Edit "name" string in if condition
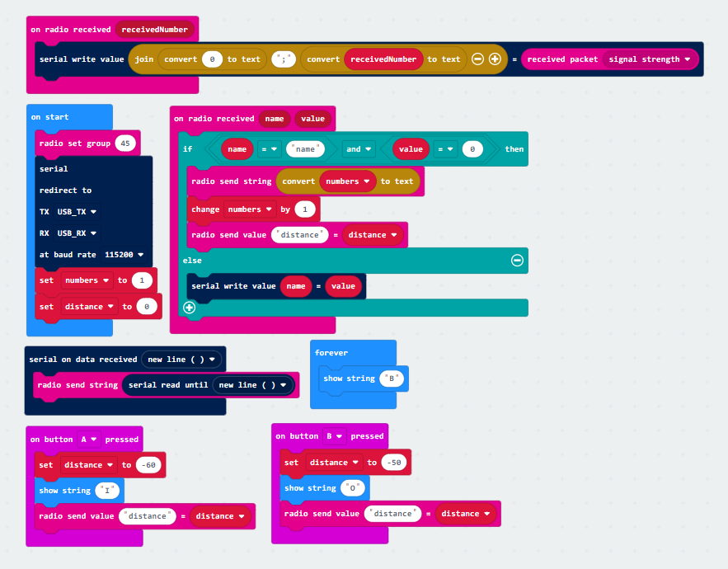Viewport: 728px width, 569px height. [x=305, y=149]
